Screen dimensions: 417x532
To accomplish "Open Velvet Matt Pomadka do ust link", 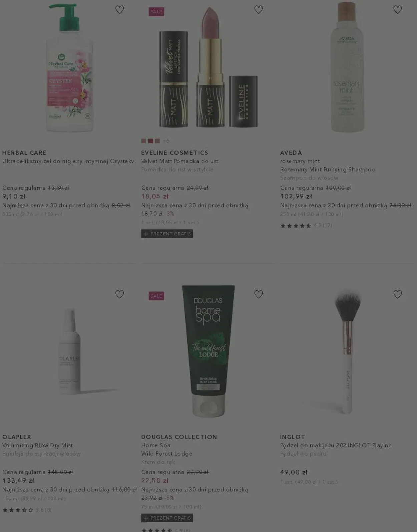I will (x=179, y=161).
